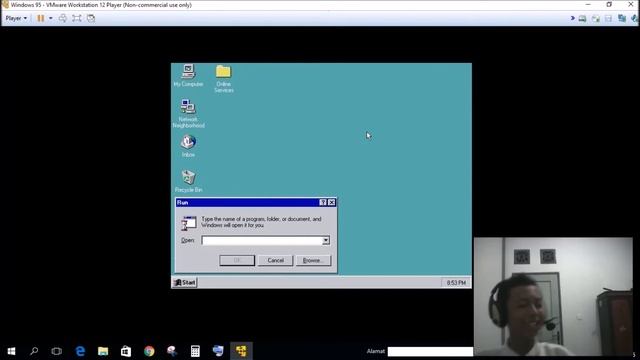Open the Microsoft Store taskbar icon

point(126,351)
